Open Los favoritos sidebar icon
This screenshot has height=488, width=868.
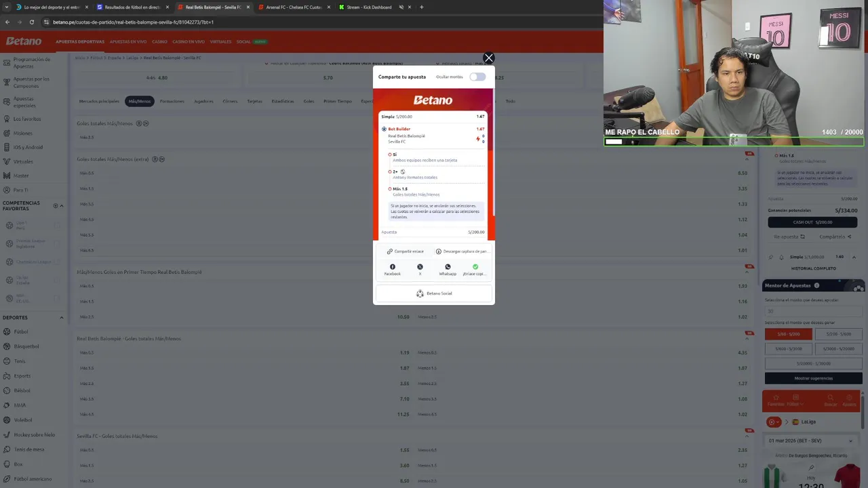tap(7, 119)
